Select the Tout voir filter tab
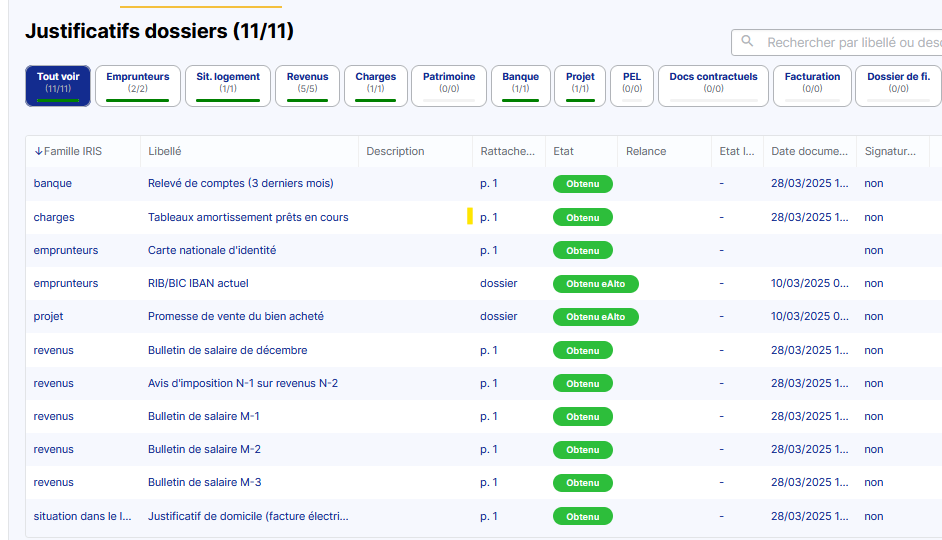942x540 pixels. [58, 86]
